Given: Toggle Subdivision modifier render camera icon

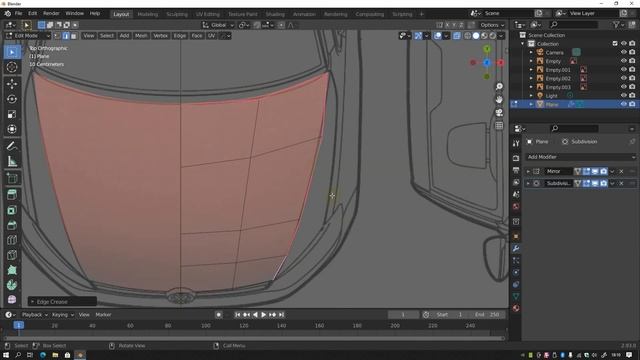Looking at the screenshot, I should click(604, 184).
